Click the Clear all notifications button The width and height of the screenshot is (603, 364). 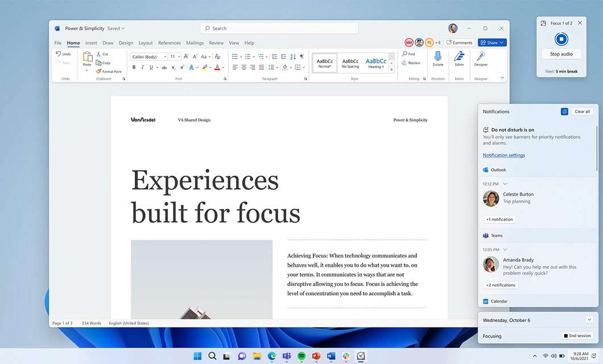[x=583, y=111]
